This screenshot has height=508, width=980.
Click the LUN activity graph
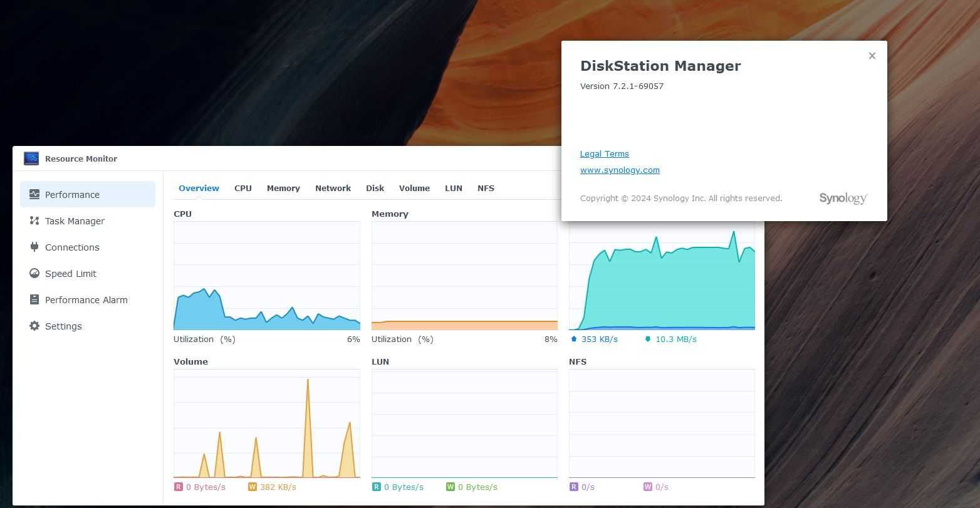click(464, 423)
